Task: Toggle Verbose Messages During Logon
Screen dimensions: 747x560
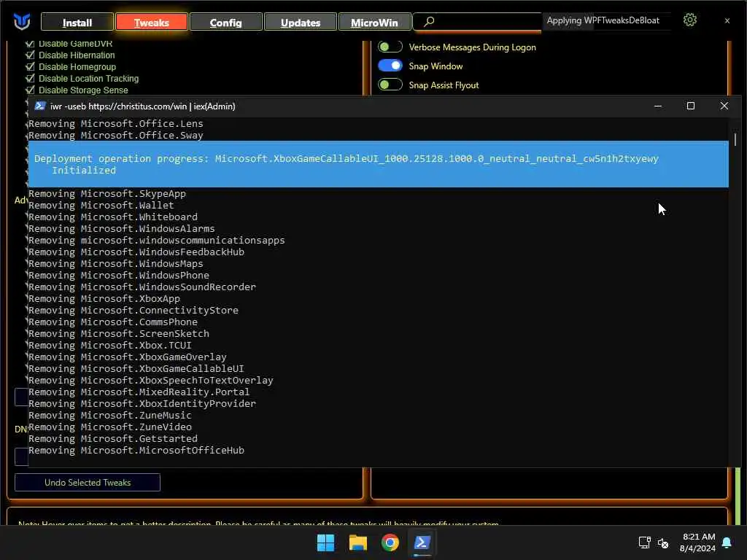Action: [x=390, y=47]
